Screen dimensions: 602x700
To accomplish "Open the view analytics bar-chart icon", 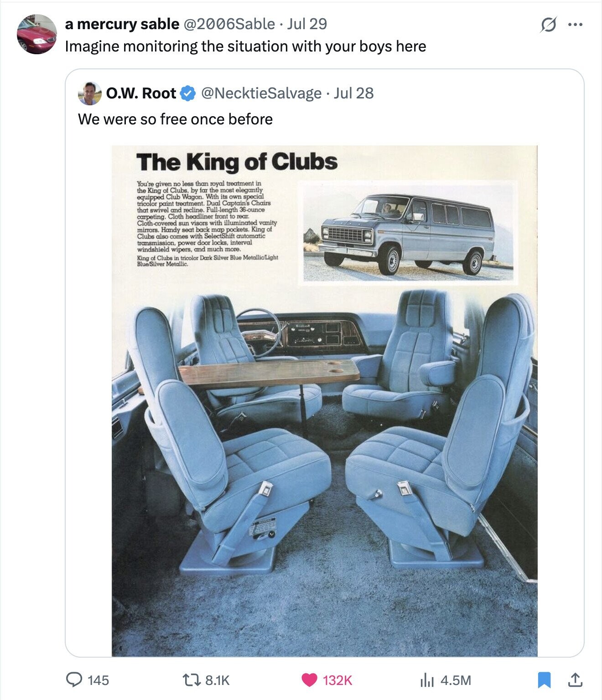I will coord(426,680).
